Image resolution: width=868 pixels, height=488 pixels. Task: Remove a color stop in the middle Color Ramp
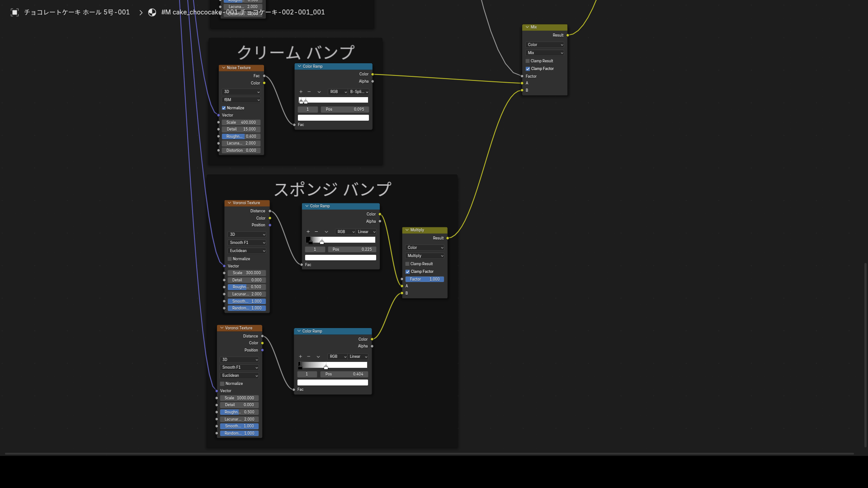pyautogui.click(x=316, y=232)
